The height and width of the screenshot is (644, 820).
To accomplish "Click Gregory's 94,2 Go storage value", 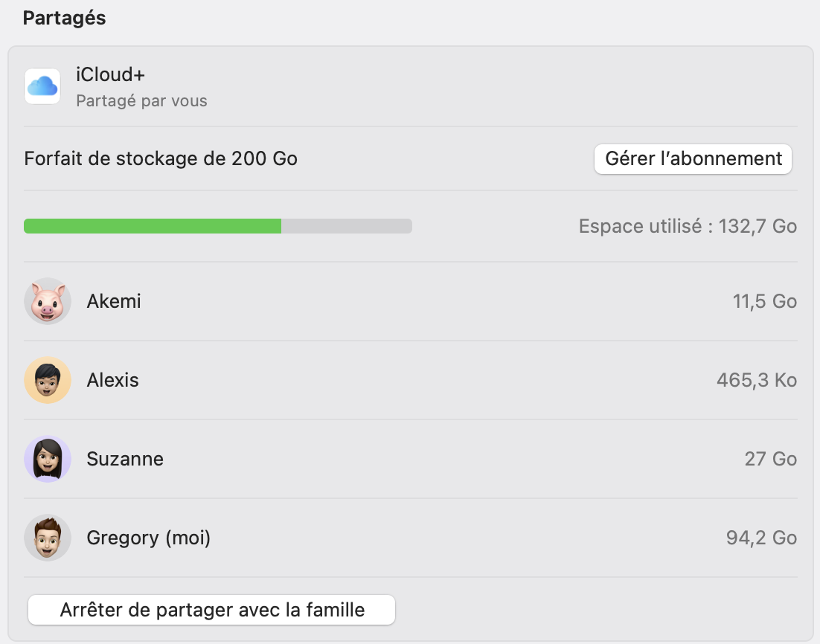I will [761, 538].
